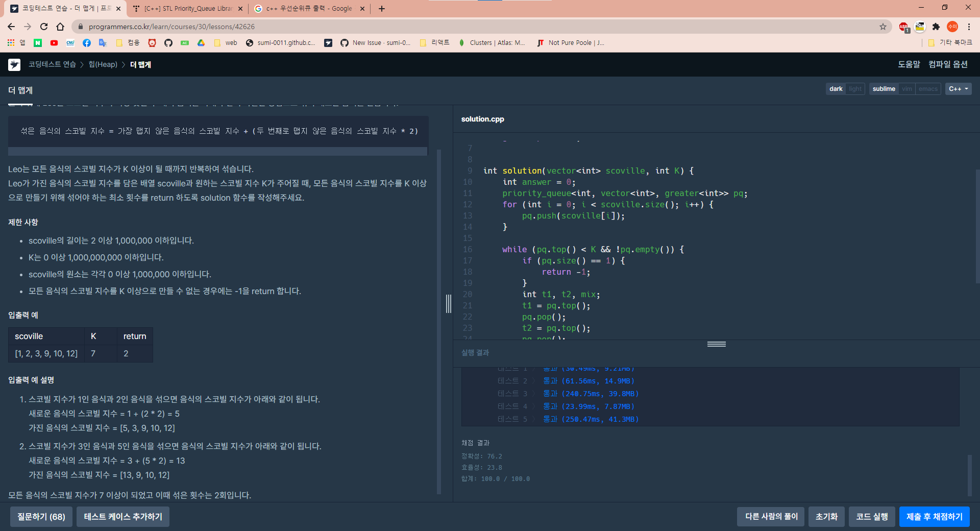Close the 코딩테스트 연습 browser tab
The height and width of the screenshot is (531, 980).
pos(118,9)
